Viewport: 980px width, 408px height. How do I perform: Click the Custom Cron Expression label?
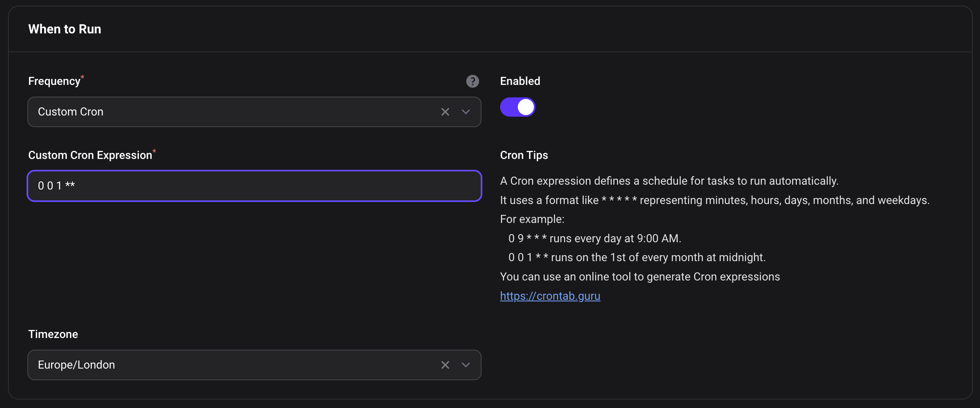pos(90,155)
